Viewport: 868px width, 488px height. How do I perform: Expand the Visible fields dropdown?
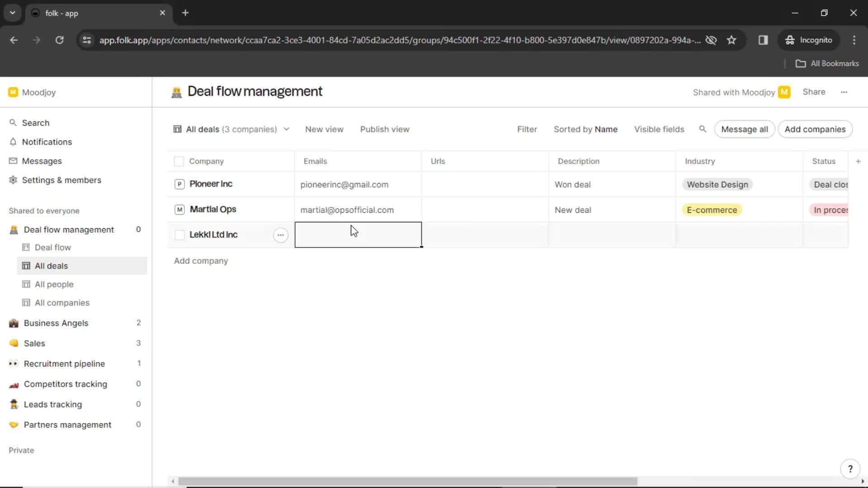(x=659, y=129)
